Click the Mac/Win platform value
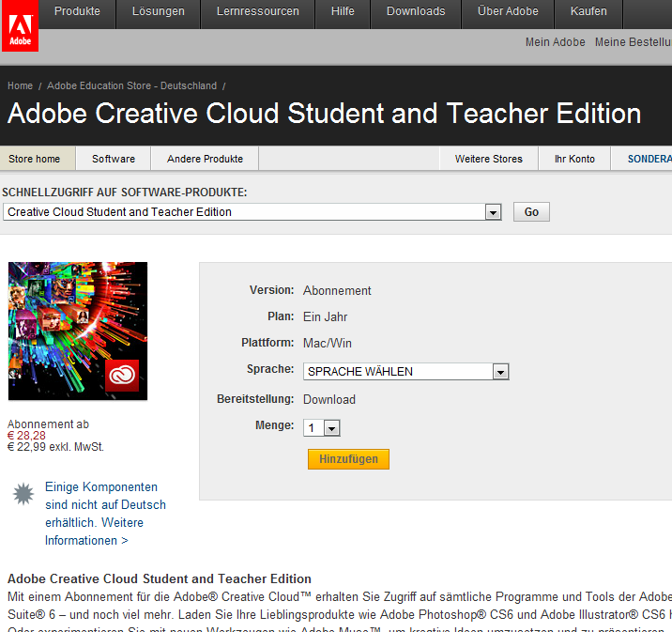The width and height of the screenshot is (672, 632). point(327,343)
